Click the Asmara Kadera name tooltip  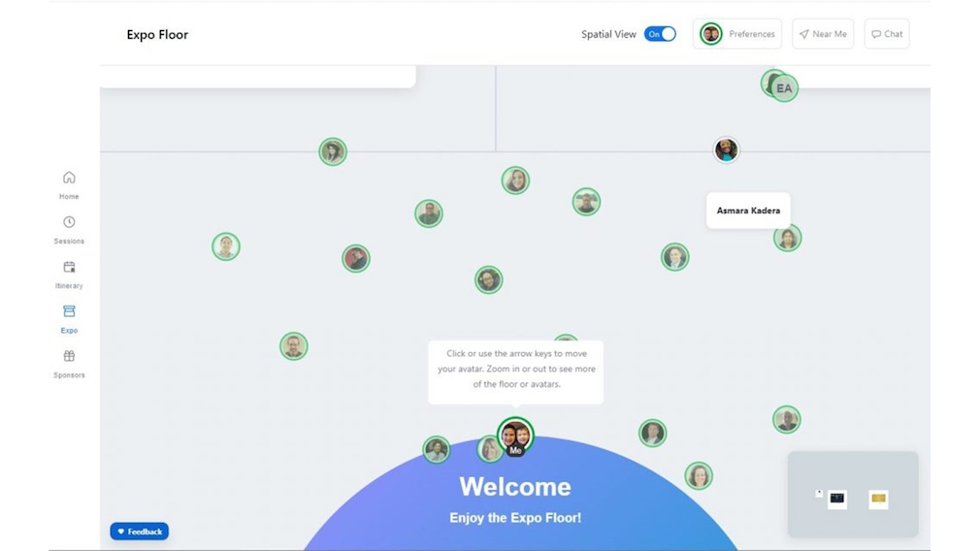[x=748, y=211]
